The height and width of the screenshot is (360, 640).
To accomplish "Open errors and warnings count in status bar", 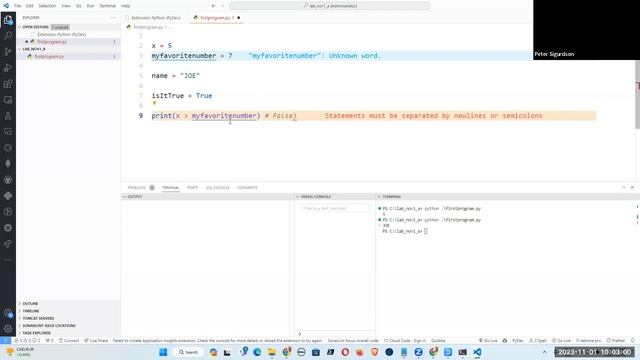I will [27, 340].
